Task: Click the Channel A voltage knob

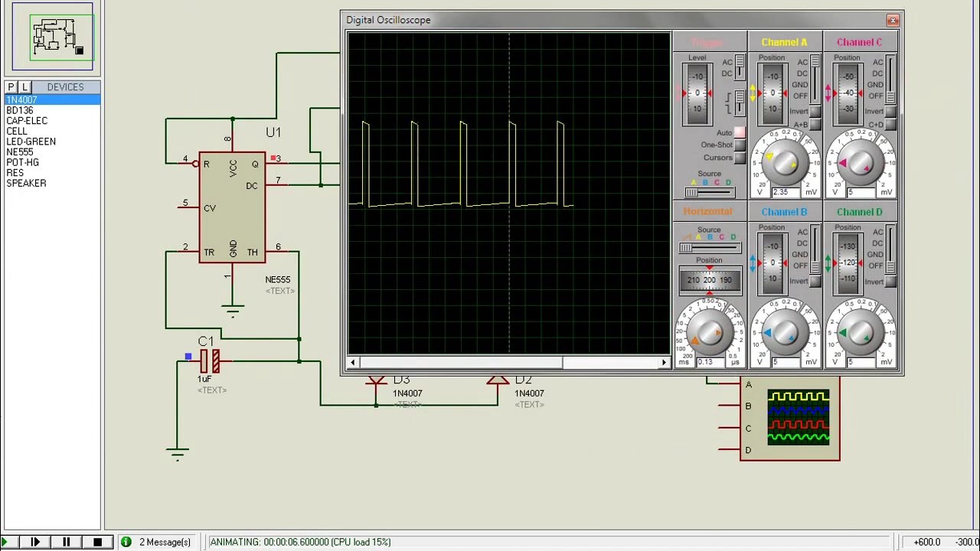Action: tap(784, 162)
